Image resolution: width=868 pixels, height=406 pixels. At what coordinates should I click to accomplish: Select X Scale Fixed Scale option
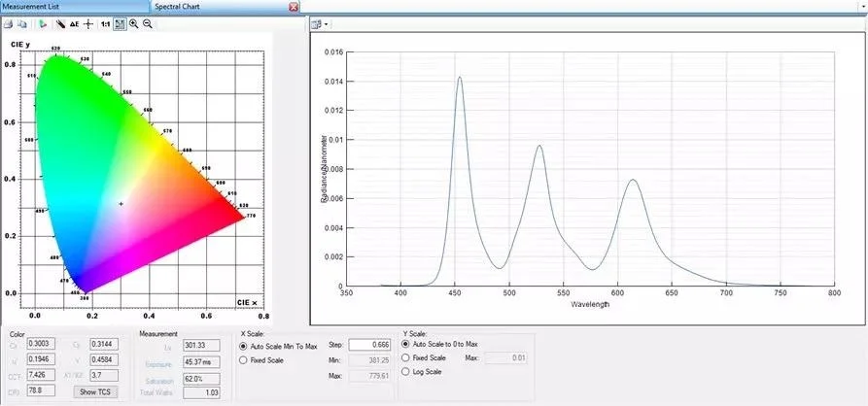pyautogui.click(x=263, y=360)
